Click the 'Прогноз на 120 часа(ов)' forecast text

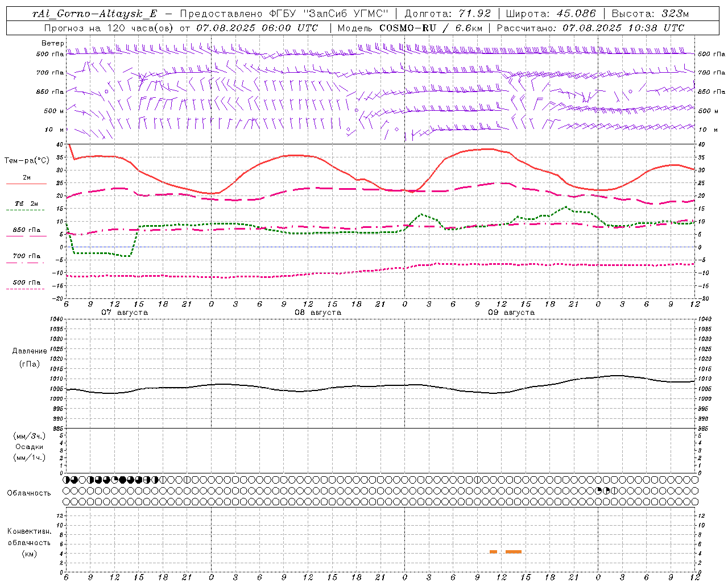tap(109, 28)
